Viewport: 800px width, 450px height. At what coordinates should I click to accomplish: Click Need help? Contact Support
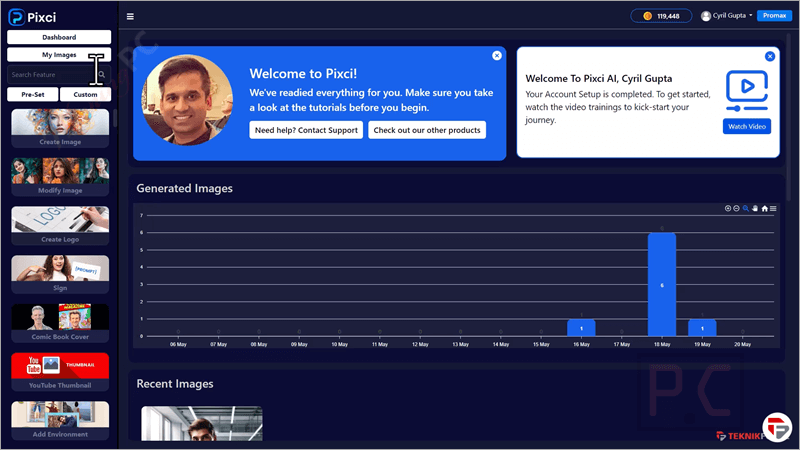[x=306, y=130]
